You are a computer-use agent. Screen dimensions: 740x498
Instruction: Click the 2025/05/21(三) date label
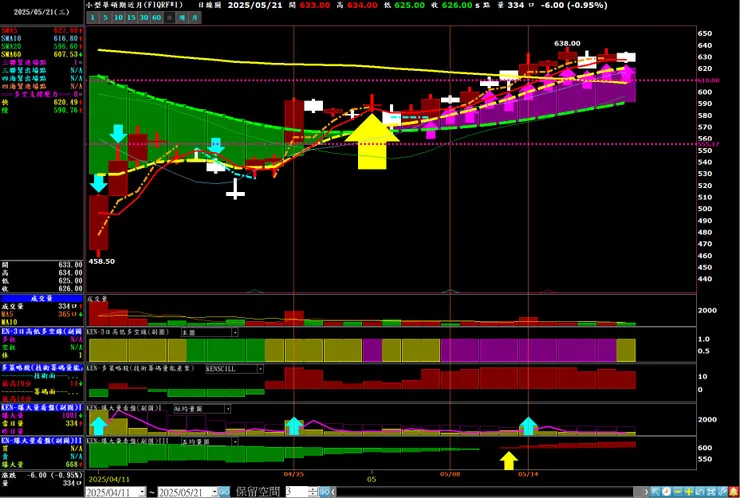41,13
